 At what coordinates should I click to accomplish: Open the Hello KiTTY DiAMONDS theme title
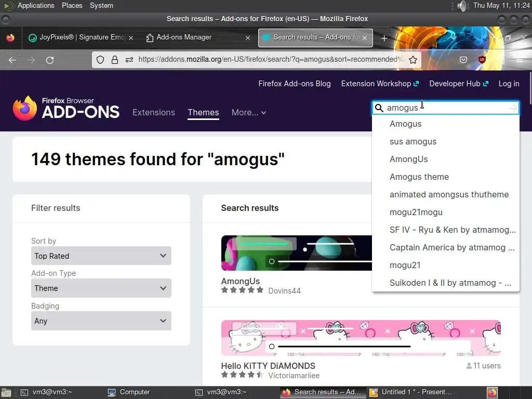(x=268, y=366)
